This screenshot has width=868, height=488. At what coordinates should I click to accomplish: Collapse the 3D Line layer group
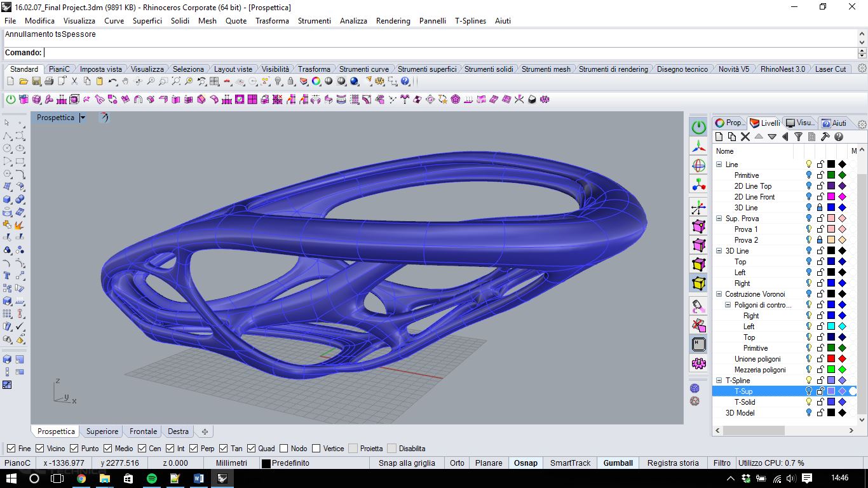point(719,251)
